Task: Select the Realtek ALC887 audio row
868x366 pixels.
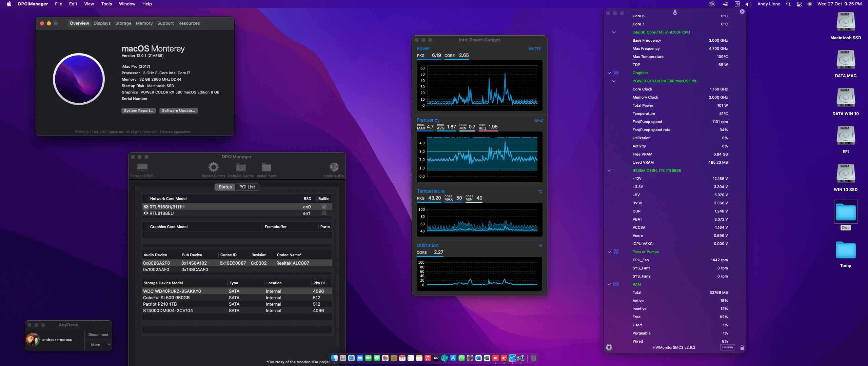Action: pos(237,263)
